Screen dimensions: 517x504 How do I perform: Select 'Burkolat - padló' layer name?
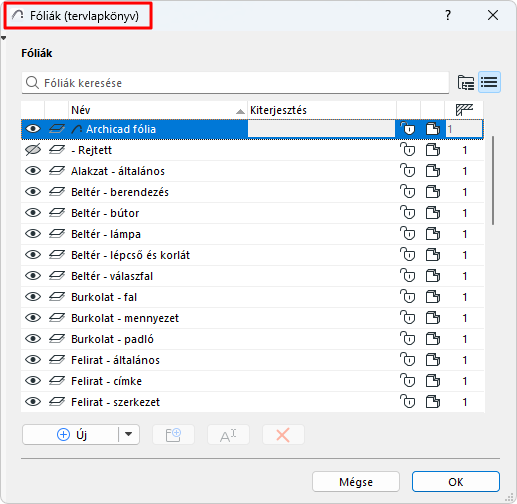pos(113,339)
